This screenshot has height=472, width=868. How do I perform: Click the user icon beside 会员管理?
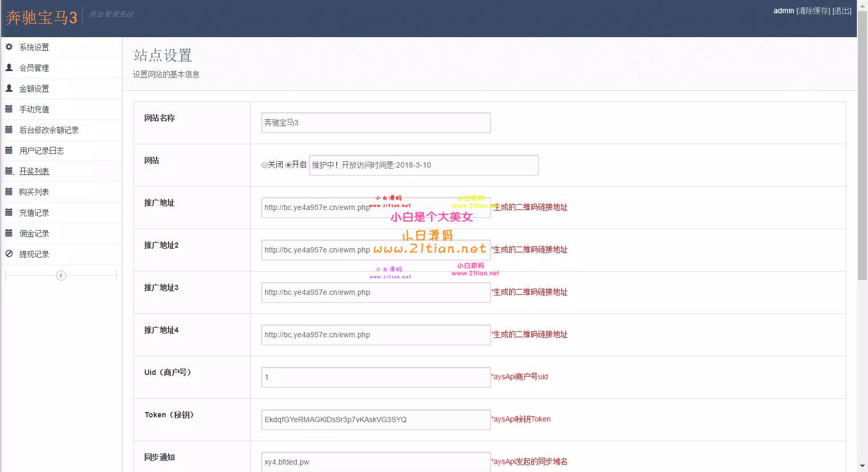point(9,68)
